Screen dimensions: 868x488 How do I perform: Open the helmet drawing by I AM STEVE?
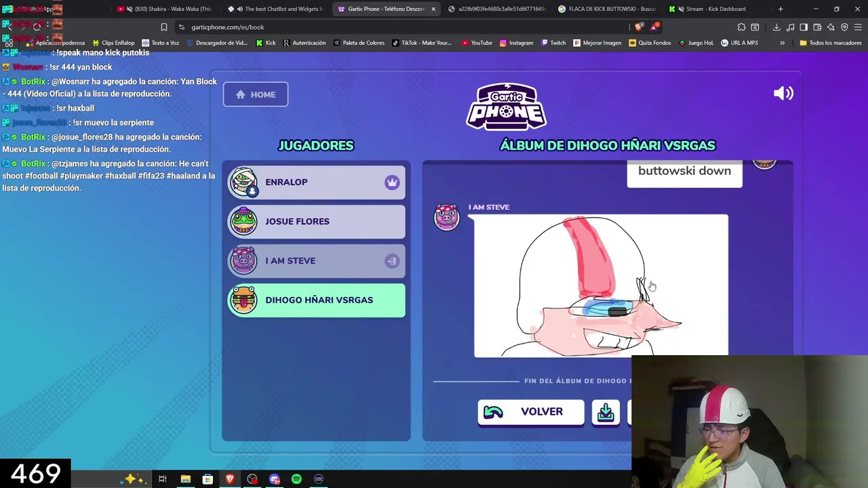click(x=601, y=285)
